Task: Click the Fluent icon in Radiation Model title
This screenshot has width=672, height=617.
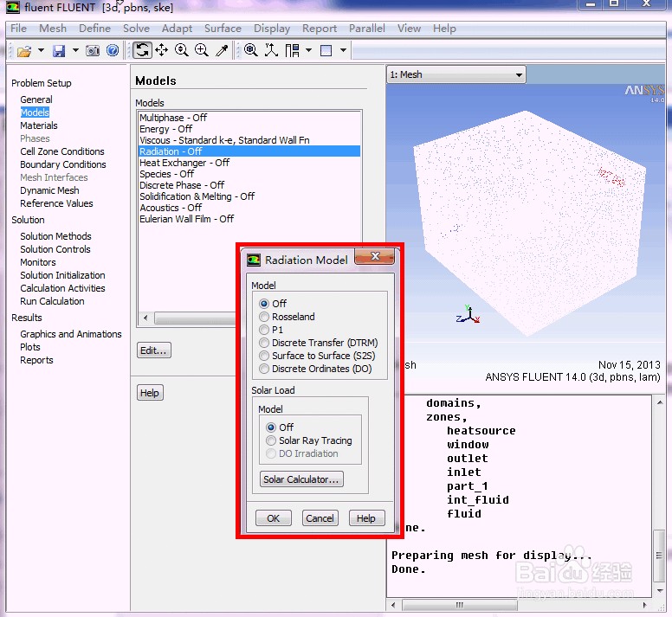Action: [x=254, y=260]
